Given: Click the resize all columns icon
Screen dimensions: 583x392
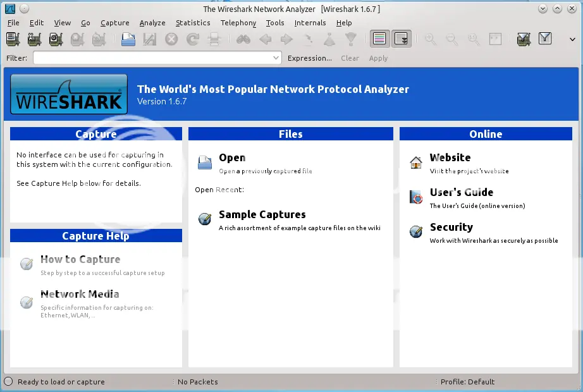Looking at the screenshot, I should pyautogui.click(x=495, y=39).
